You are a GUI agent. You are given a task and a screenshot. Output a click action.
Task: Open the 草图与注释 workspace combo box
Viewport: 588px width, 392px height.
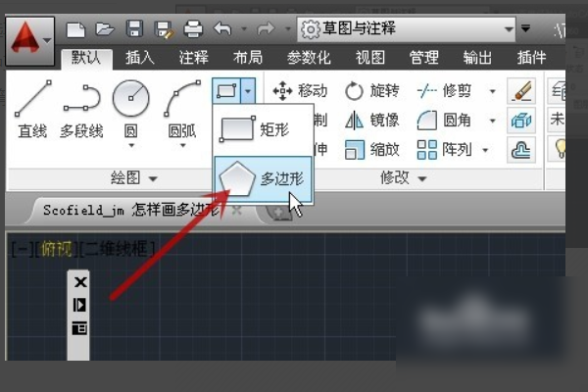407,28
